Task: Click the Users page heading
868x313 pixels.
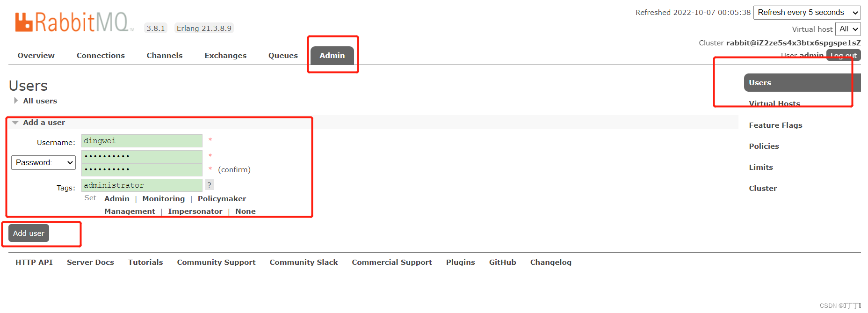Action: 28,86
